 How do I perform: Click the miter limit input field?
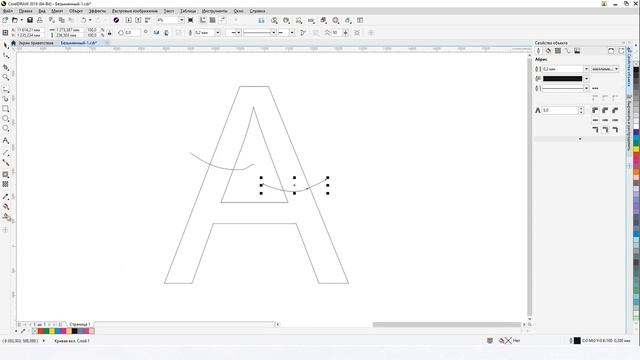560,110
